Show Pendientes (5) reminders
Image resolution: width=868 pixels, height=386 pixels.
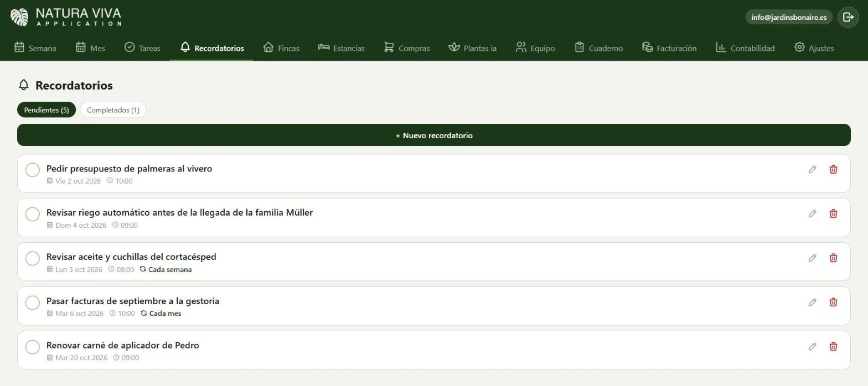click(46, 109)
